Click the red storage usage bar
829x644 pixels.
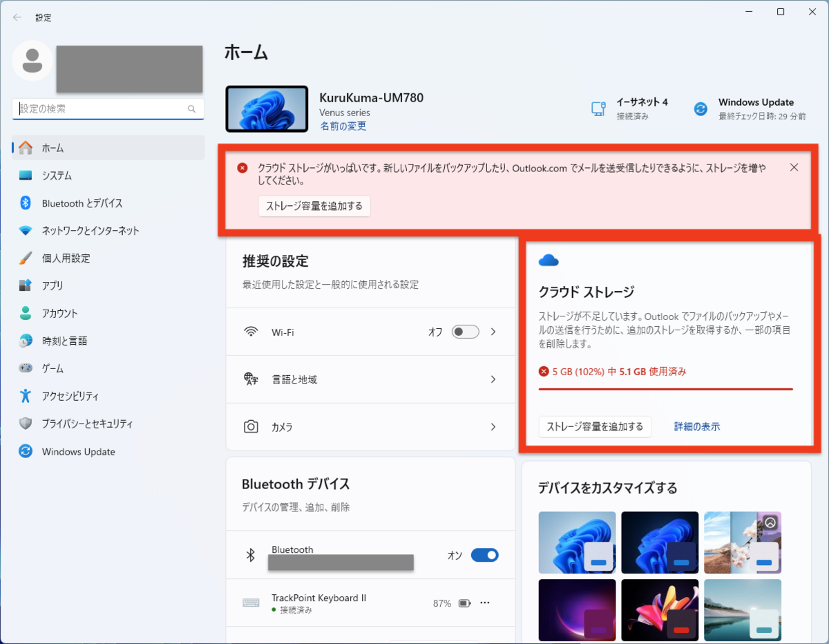[x=665, y=389]
